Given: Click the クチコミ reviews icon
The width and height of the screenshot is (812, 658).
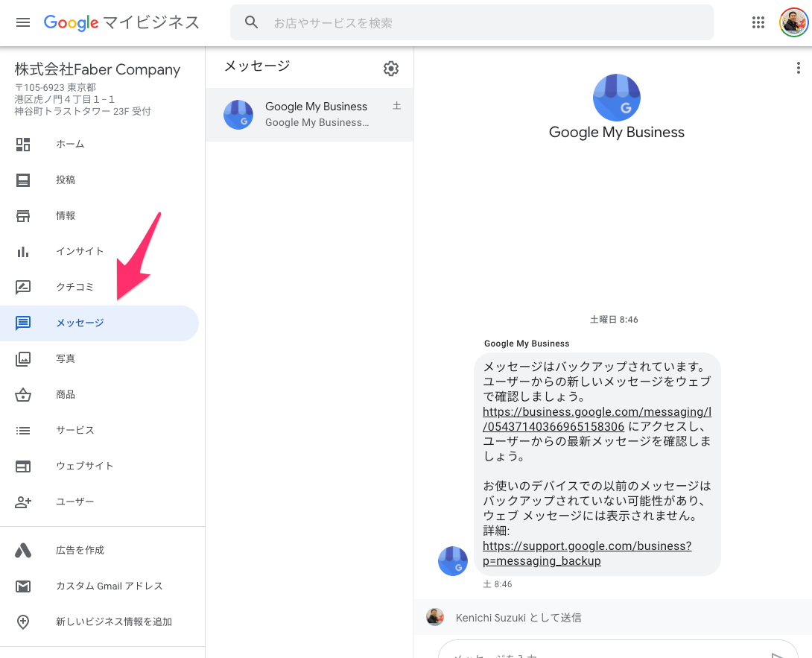Looking at the screenshot, I should pos(23,287).
